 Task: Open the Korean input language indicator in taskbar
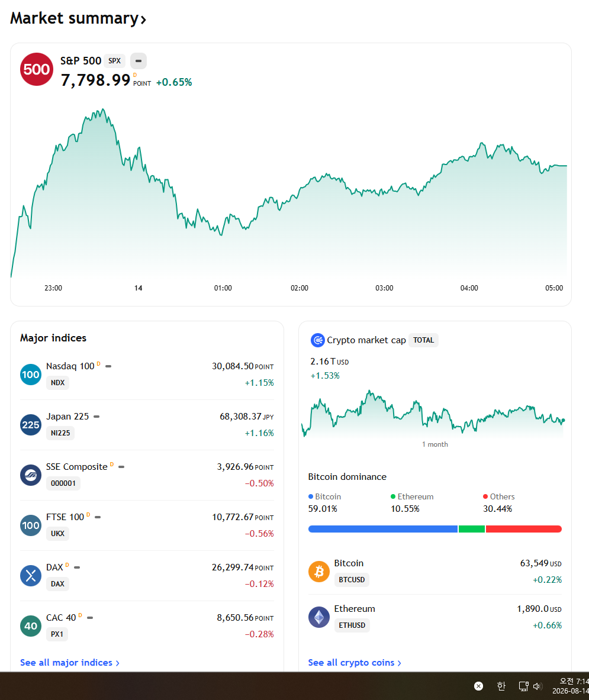501,686
